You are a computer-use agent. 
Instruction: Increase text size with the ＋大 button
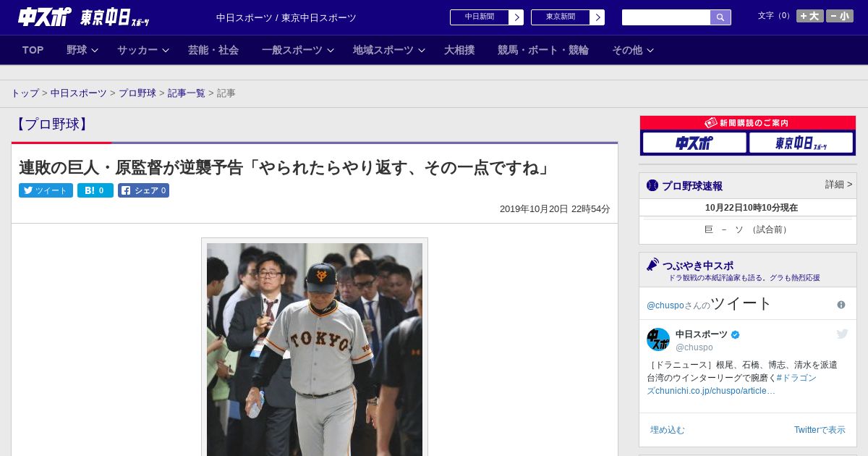point(809,16)
